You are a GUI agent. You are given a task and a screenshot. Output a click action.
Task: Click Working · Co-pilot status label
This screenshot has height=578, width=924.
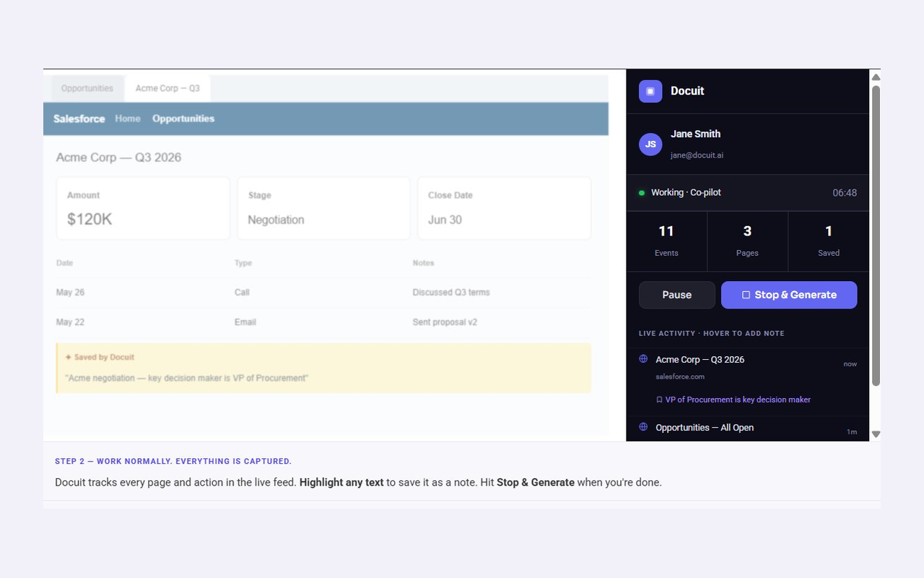click(x=686, y=193)
